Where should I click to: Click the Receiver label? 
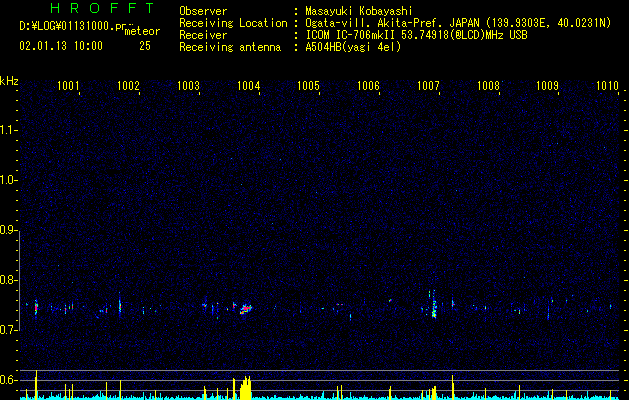(203, 35)
